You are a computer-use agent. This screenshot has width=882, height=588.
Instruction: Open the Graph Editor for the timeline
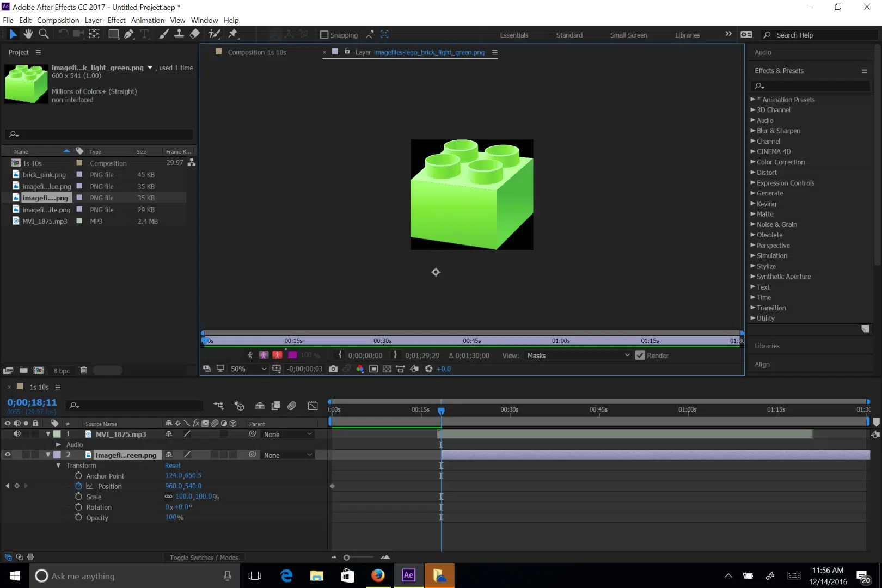(313, 406)
